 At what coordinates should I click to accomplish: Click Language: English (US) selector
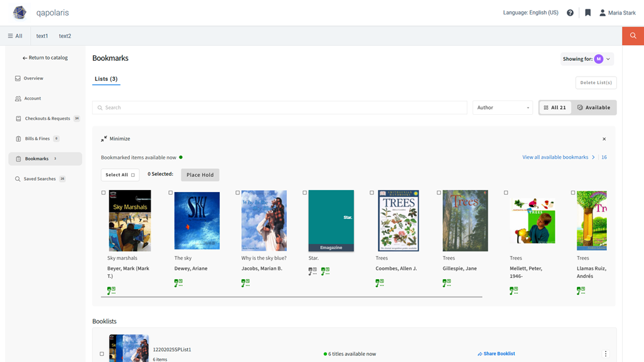click(x=530, y=13)
